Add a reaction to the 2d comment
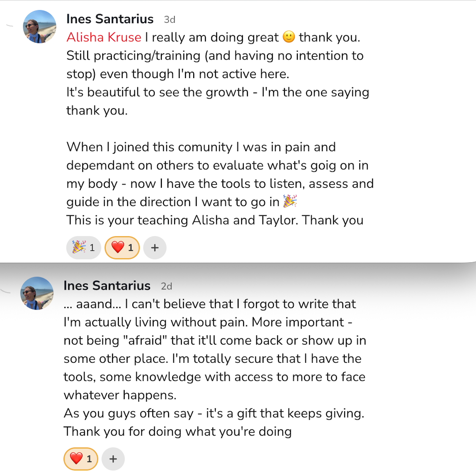This screenshot has width=476, height=473. [x=113, y=459]
